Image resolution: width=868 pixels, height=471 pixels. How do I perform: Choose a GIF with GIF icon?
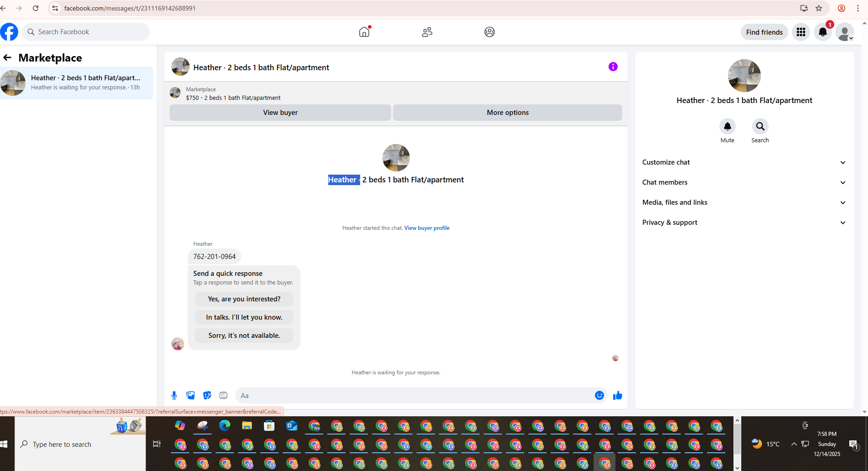click(223, 395)
